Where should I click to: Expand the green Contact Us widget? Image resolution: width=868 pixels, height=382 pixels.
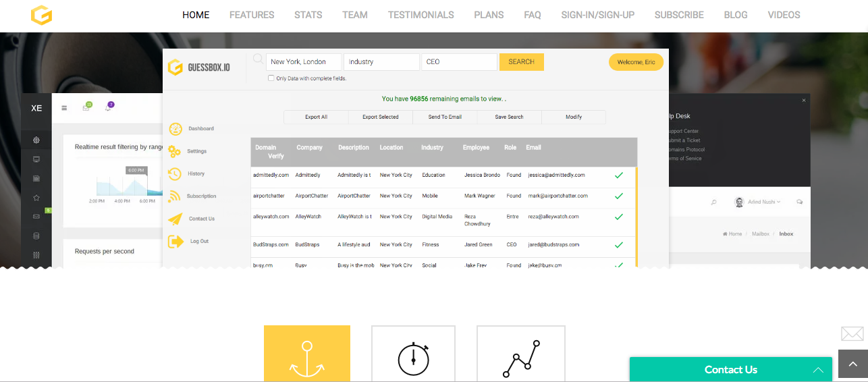pos(731,370)
